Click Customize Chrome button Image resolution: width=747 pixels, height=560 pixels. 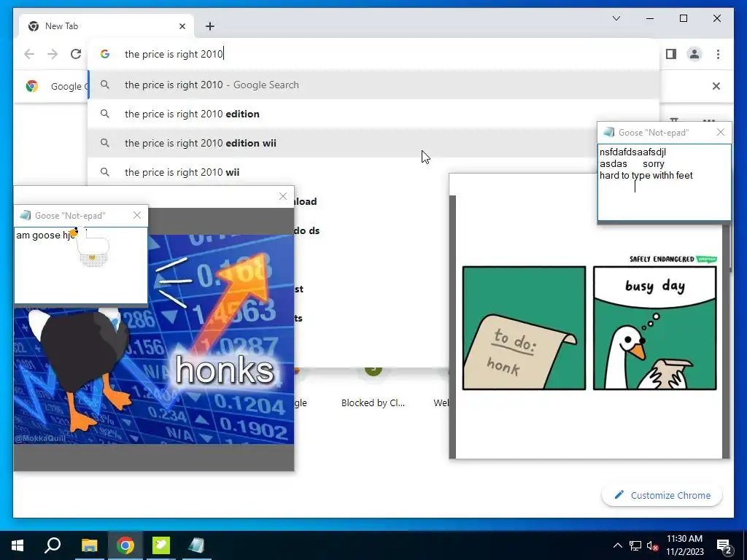(x=662, y=495)
